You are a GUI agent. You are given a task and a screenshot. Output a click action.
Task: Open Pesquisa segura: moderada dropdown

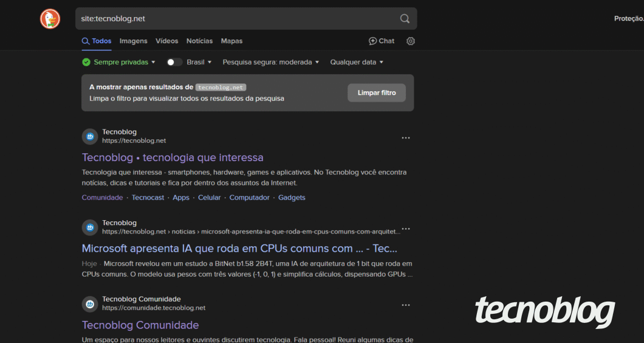point(270,62)
